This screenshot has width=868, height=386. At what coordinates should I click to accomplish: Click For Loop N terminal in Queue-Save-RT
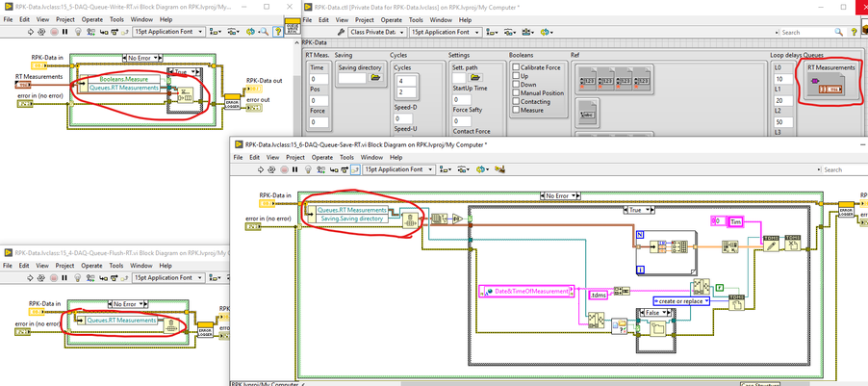[x=640, y=233]
